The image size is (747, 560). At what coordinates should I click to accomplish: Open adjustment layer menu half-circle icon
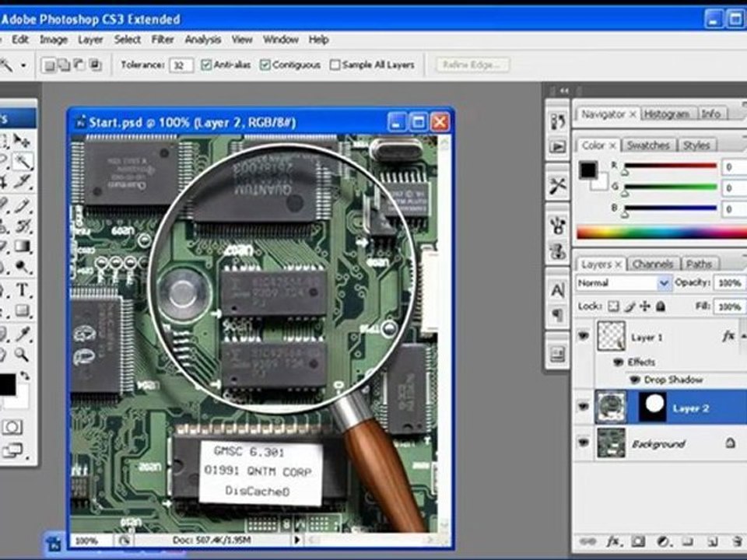tap(663, 542)
